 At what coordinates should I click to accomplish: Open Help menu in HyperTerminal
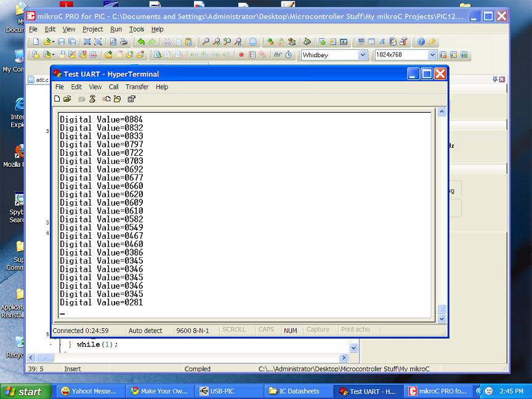(162, 87)
